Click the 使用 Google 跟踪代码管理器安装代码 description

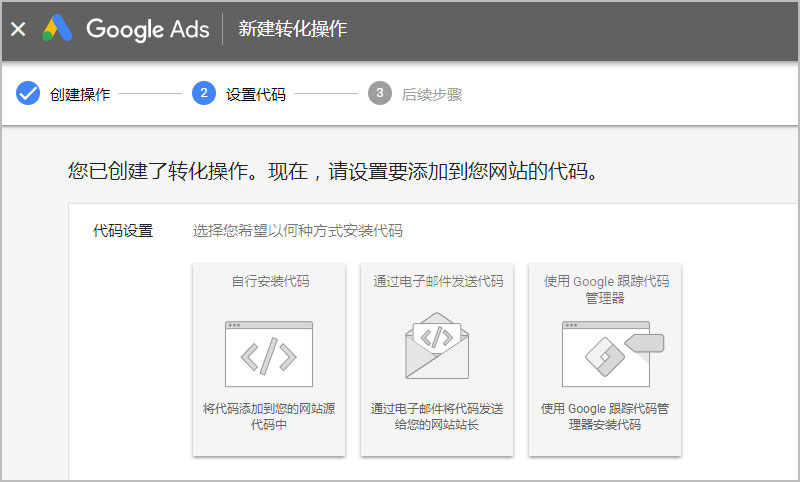click(x=605, y=416)
